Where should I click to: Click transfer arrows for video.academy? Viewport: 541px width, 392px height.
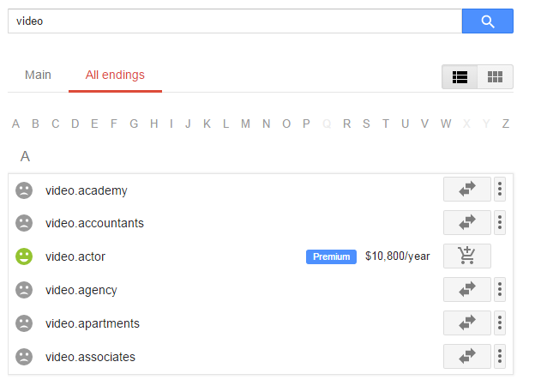[x=466, y=189]
